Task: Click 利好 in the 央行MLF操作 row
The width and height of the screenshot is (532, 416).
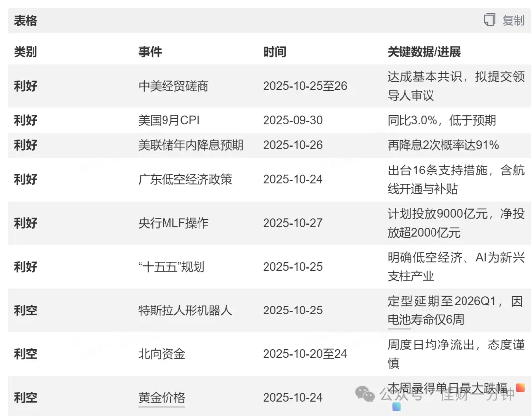Action: pyautogui.click(x=26, y=223)
